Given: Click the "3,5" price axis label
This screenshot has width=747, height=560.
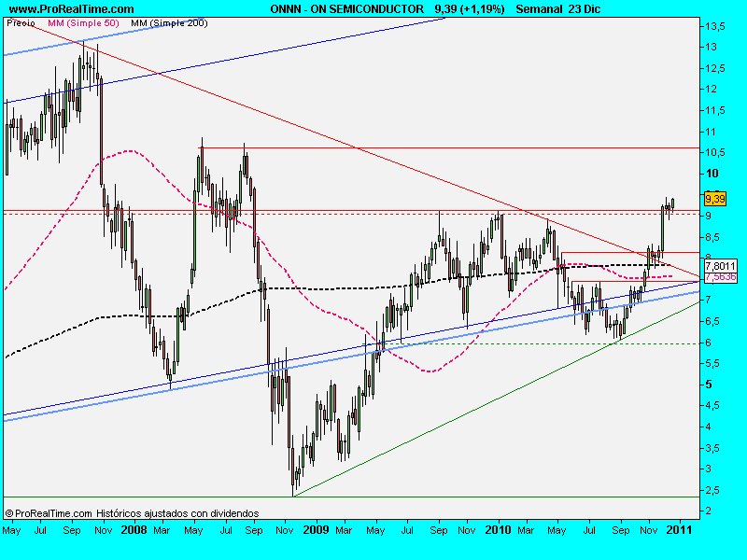Looking at the screenshot, I should pos(712,448).
